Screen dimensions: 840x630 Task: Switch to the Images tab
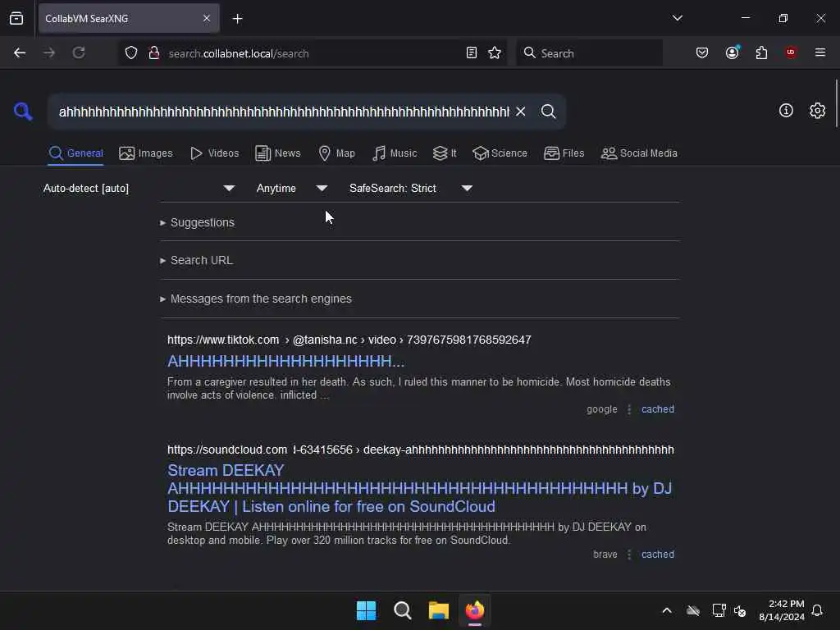(146, 153)
